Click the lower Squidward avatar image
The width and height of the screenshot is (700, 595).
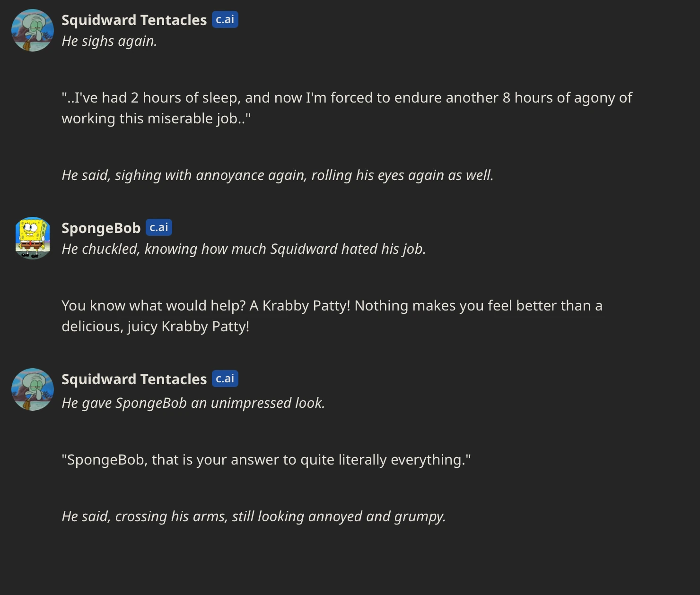click(32, 389)
